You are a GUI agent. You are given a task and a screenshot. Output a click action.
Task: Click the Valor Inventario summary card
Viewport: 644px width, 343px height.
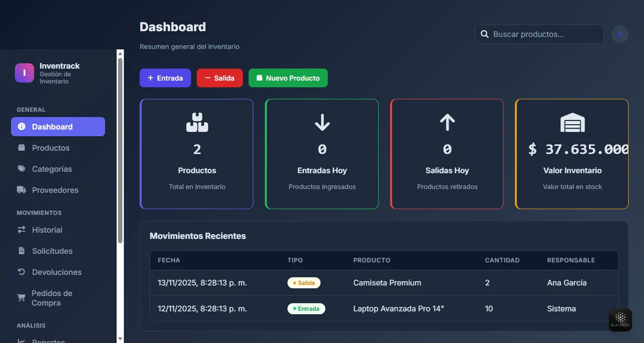[572, 154]
